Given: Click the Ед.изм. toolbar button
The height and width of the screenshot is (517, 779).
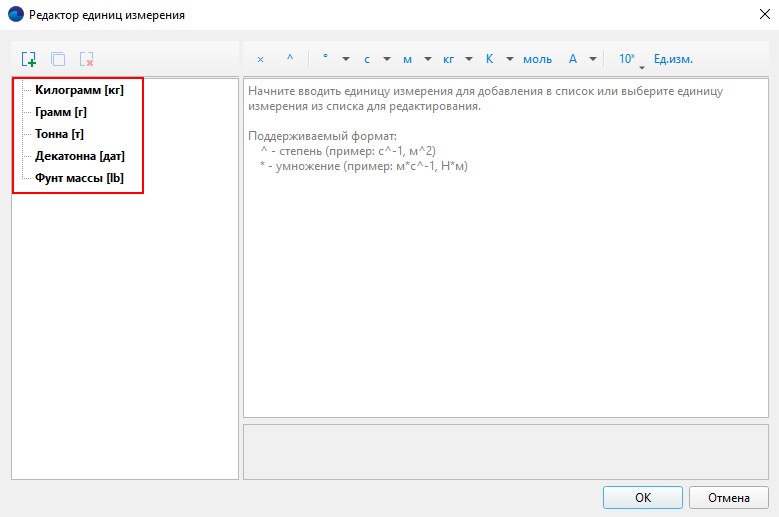Looking at the screenshot, I should (x=673, y=59).
